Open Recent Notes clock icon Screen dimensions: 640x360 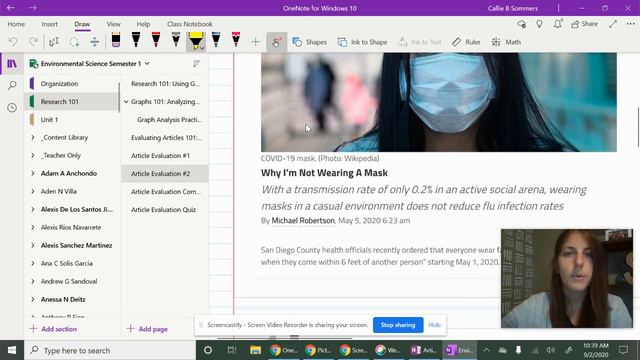pyautogui.click(x=12, y=107)
